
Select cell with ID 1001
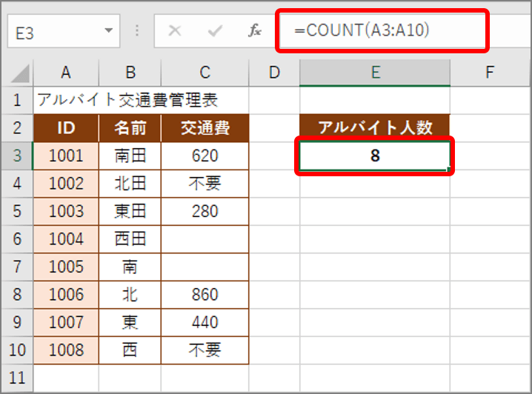pos(66,156)
